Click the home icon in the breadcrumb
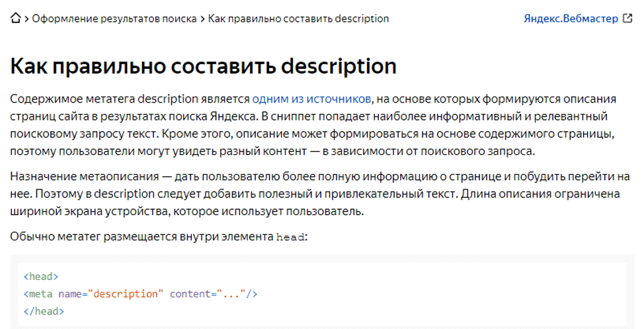The width and height of the screenshot is (644, 329). pyautogui.click(x=16, y=19)
